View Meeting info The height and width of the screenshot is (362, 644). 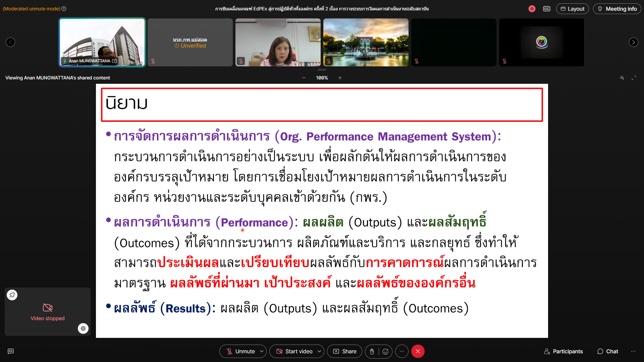617,9
